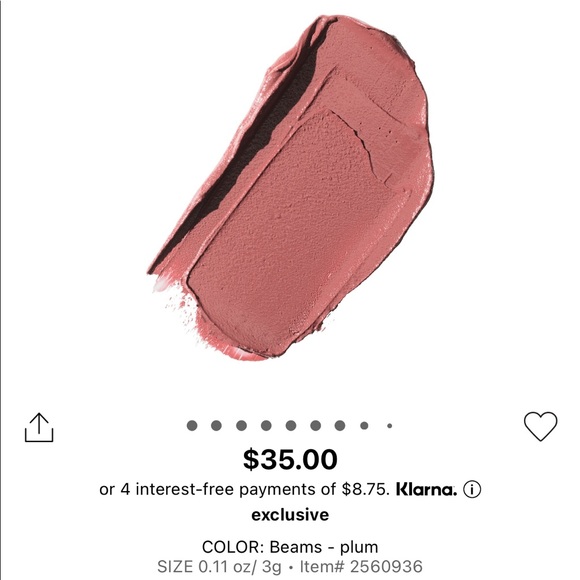Image resolution: width=580 pixels, height=580 pixels.
Task: Select the fourth image pagination dot
Action: tap(266, 425)
